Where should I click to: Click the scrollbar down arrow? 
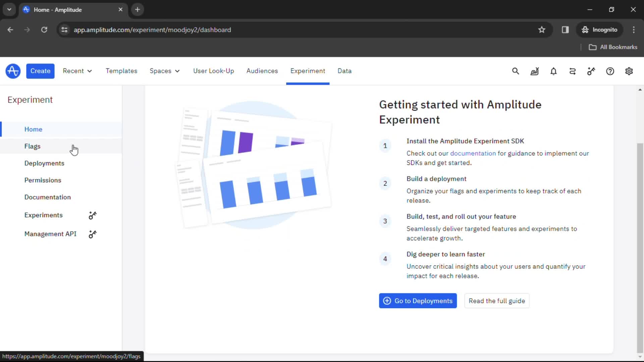640,357
